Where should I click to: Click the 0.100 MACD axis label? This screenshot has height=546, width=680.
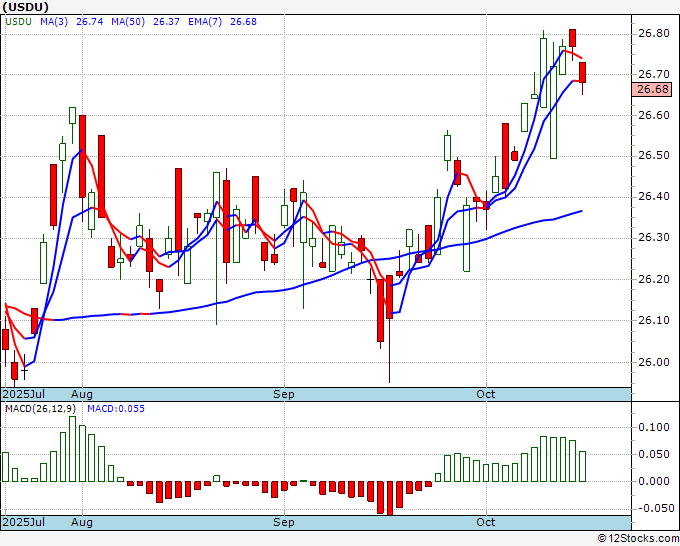pos(654,428)
